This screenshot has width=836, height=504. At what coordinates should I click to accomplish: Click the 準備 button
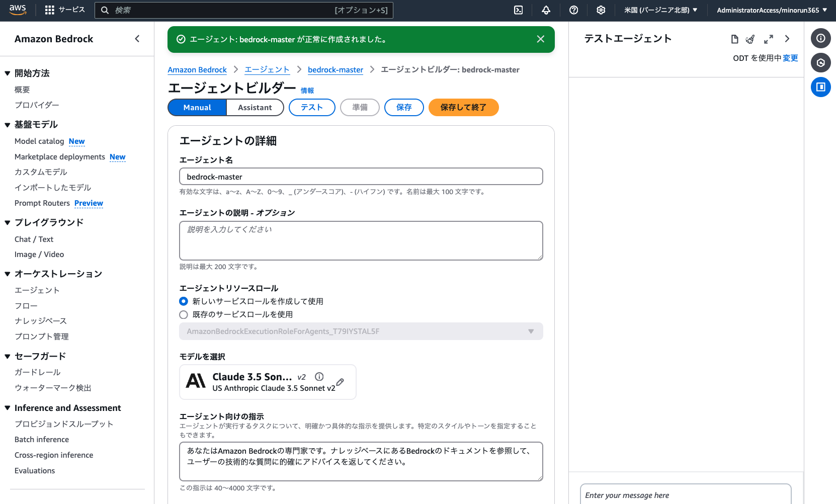point(360,108)
